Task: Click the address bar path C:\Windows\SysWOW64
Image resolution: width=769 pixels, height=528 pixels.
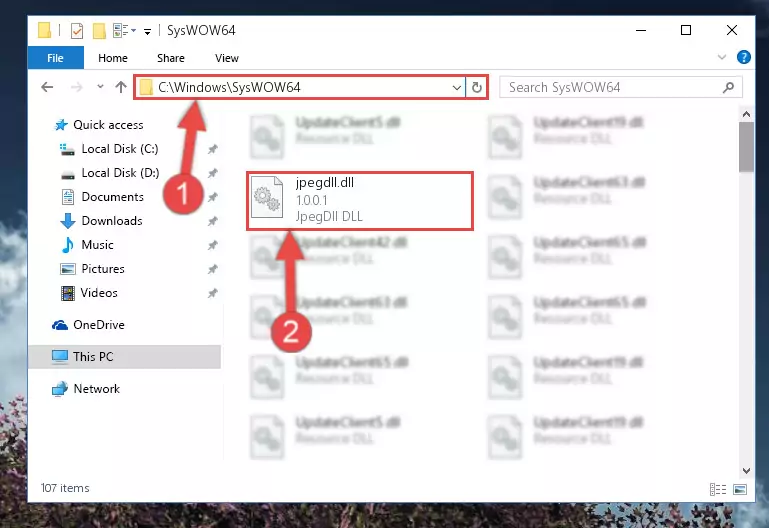Action: (229, 87)
